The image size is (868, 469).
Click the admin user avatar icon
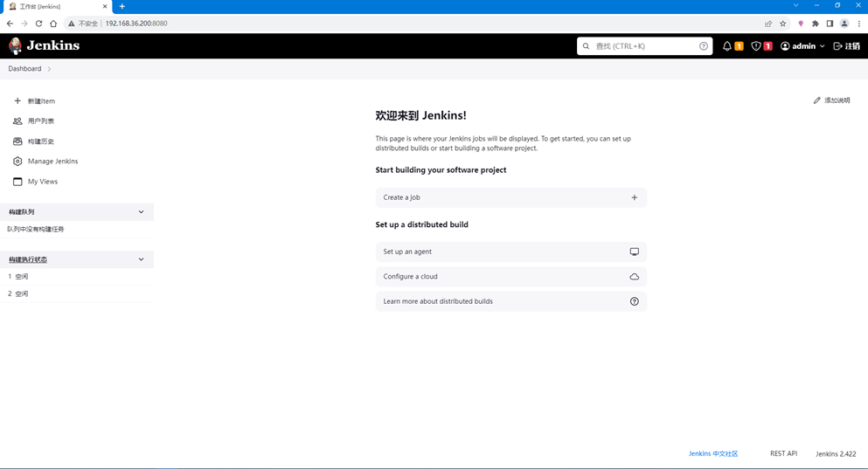click(x=785, y=46)
